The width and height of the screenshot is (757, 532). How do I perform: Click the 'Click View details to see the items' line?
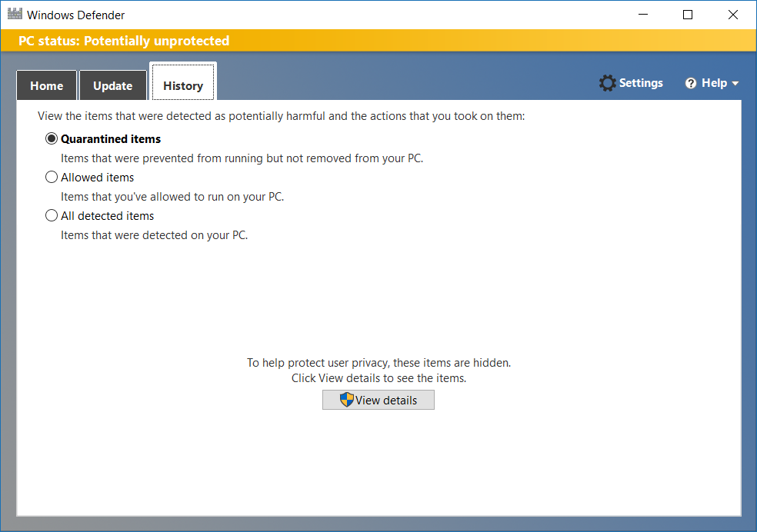tap(379, 378)
